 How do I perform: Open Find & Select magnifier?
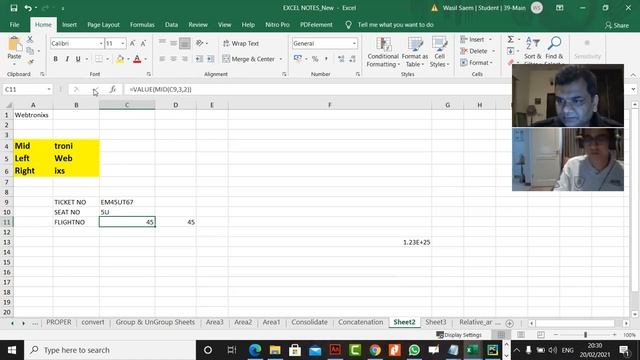[x=554, y=49]
